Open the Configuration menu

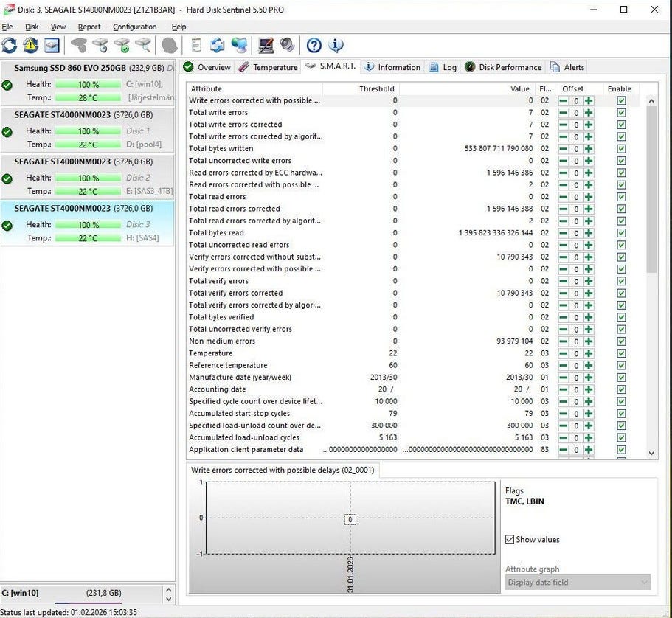click(x=134, y=27)
